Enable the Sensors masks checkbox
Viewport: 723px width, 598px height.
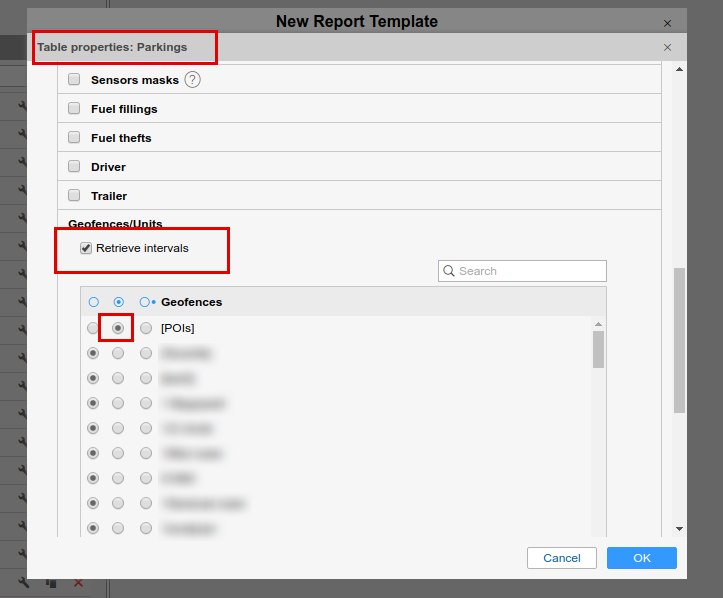[x=74, y=80]
